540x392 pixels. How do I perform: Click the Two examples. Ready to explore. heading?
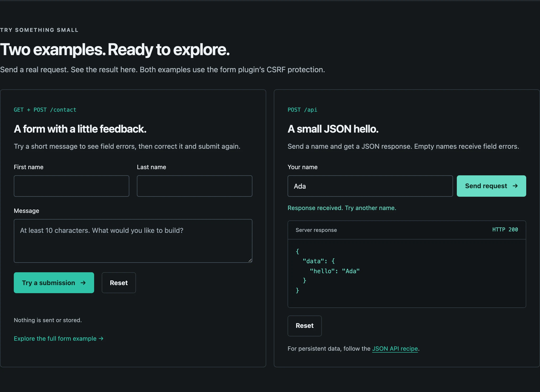(115, 50)
